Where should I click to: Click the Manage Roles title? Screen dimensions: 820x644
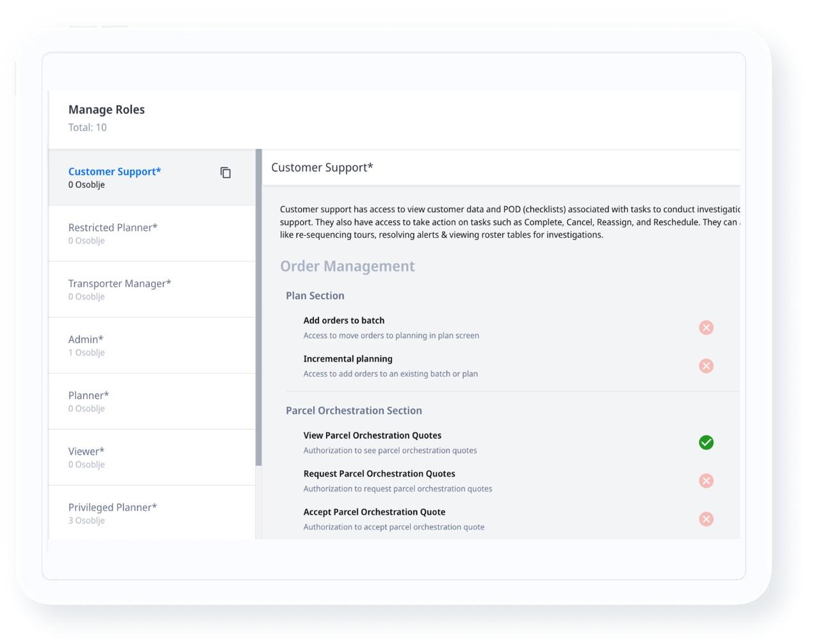point(106,110)
